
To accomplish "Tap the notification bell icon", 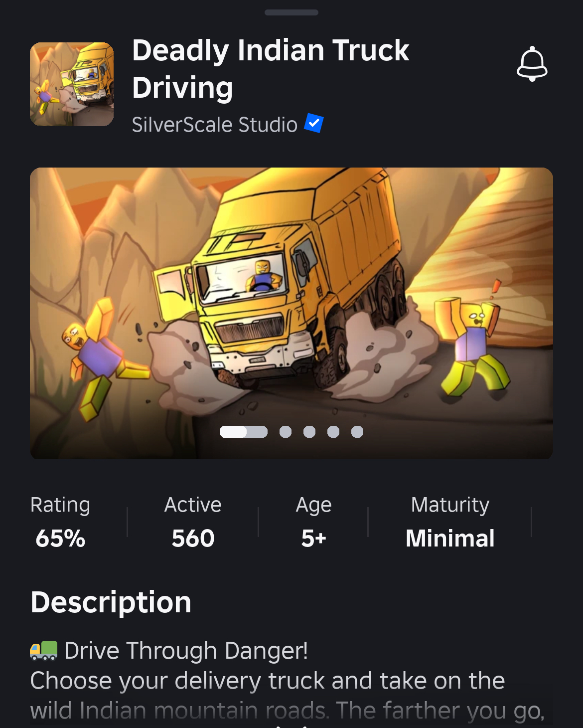I will (x=532, y=64).
